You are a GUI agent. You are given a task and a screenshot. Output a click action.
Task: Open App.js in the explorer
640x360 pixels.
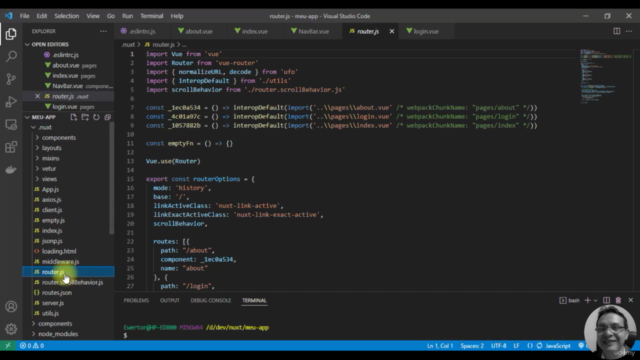[50, 189]
